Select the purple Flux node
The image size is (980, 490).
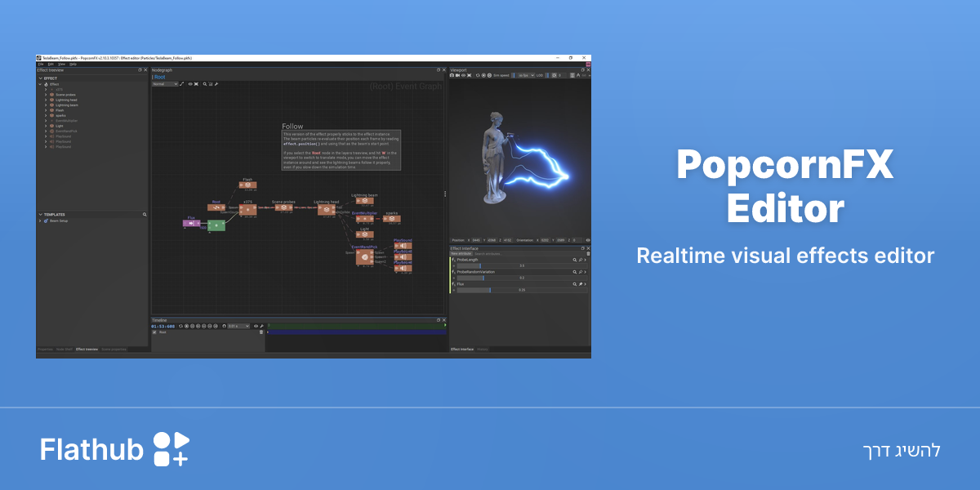click(192, 223)
